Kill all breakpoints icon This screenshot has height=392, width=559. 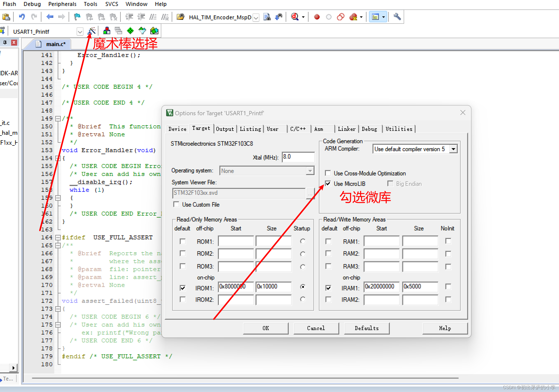point(353,17)
